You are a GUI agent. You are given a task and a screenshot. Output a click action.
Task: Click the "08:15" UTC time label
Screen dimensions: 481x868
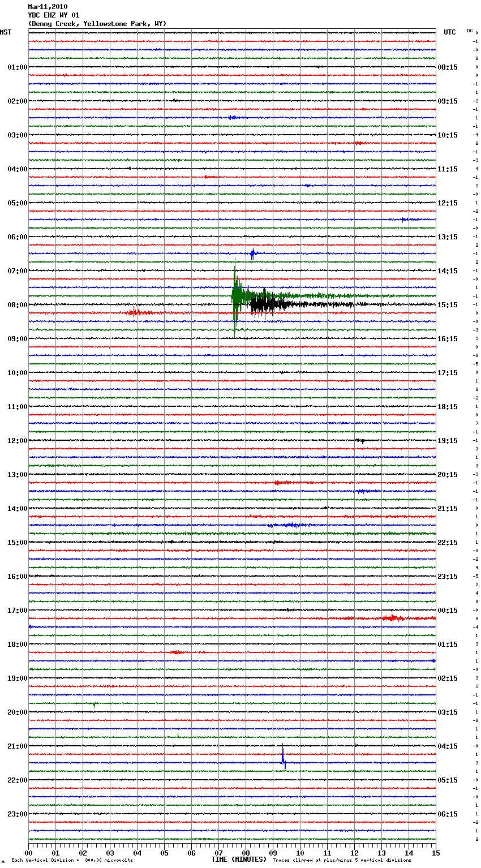pos(448,67)
